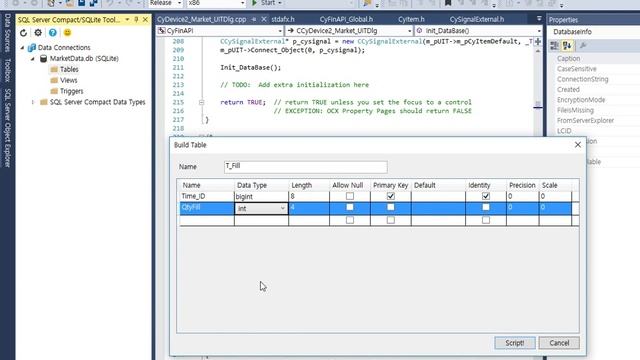Check Allow Null in empty row
The image size is (640, 360).
click(350, 220)
